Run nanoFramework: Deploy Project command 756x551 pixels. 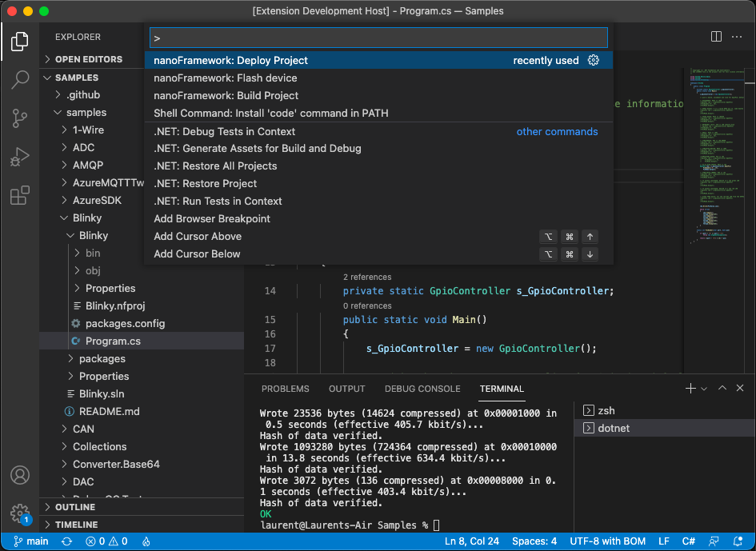[x=378, y=60]
